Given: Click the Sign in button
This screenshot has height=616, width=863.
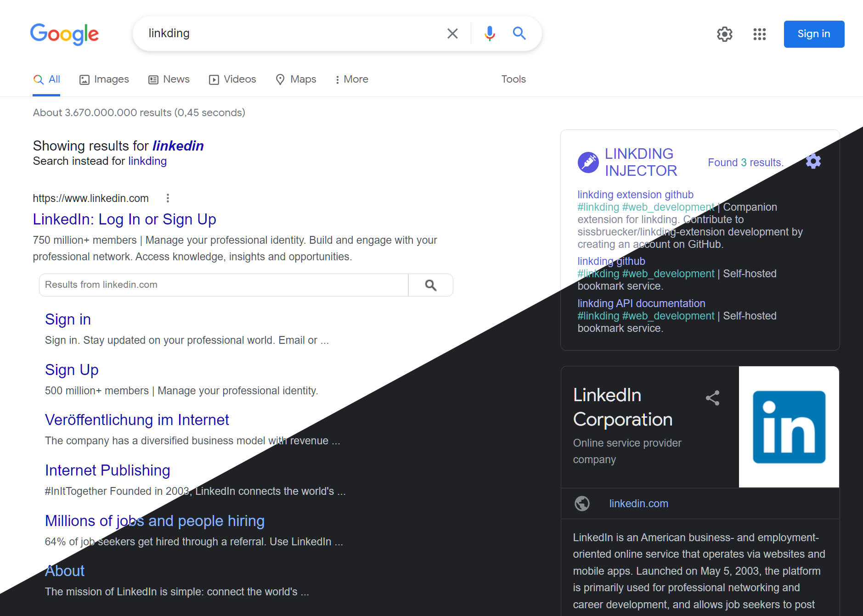Looking at the screenshot, I should pyautogui.click(x=814, y=34).
